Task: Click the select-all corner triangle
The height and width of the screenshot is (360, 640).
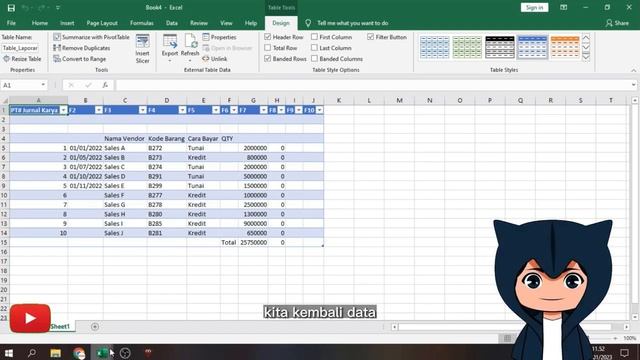Action: [5, 100]
